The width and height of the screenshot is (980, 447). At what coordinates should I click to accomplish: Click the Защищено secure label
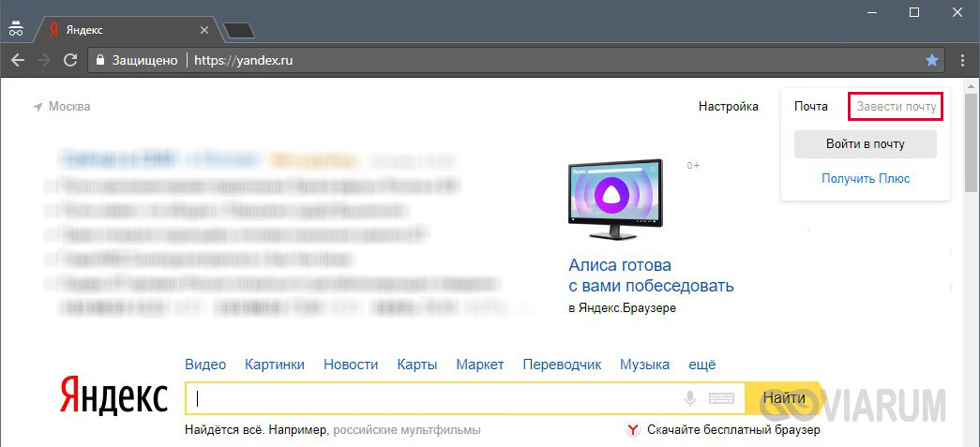pos(145,61)
